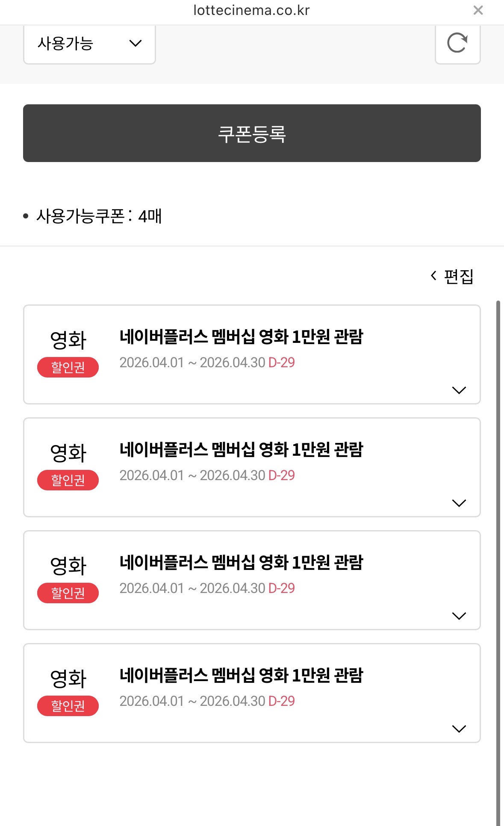Click the 편집 edit link
Viewport: 504px width, 826px height.
(458, 276)
